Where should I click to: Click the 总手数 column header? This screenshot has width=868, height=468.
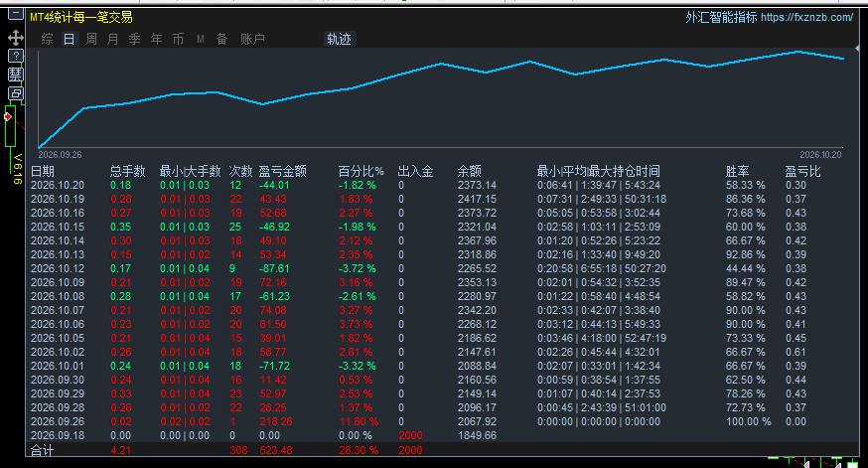128,171
